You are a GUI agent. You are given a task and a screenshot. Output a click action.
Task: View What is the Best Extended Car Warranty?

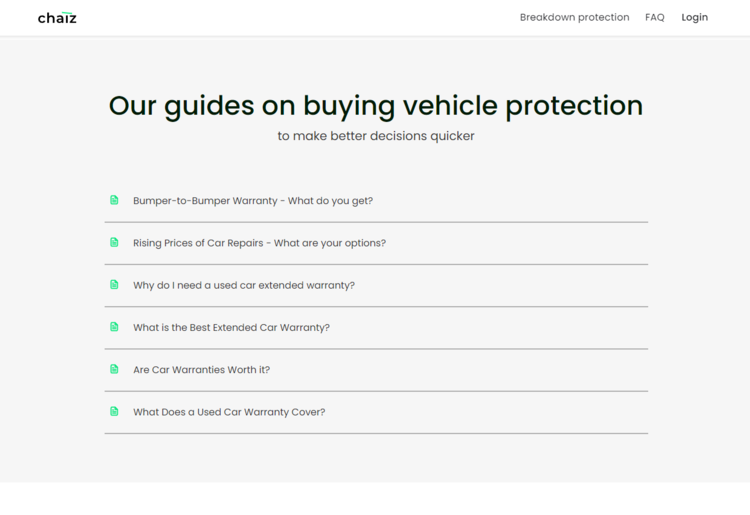coord(231,328)
